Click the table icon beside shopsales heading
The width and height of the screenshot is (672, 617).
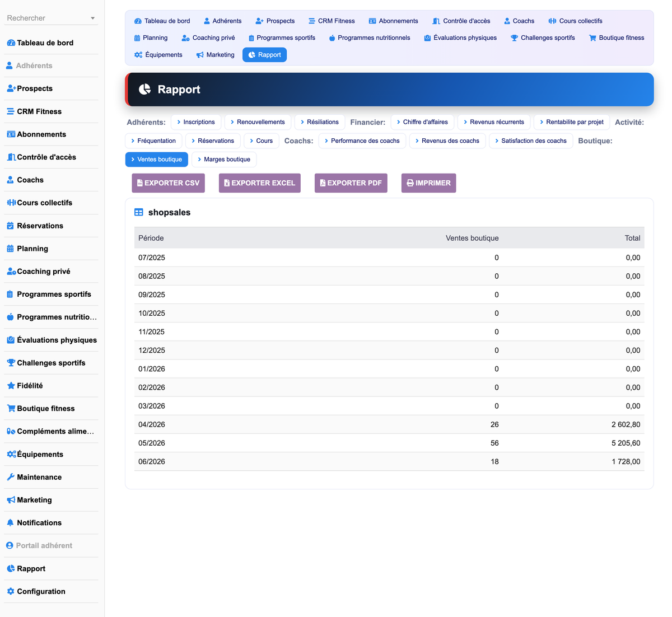point(139,212)
